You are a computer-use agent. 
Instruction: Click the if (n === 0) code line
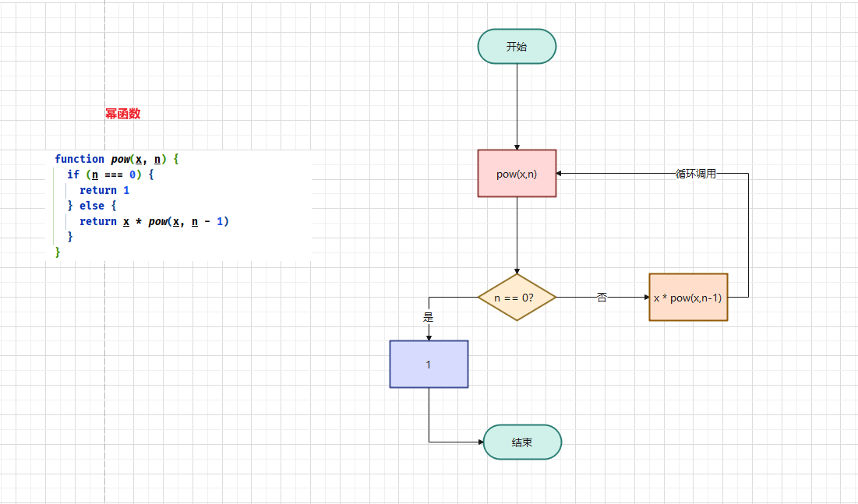(111, 174)
